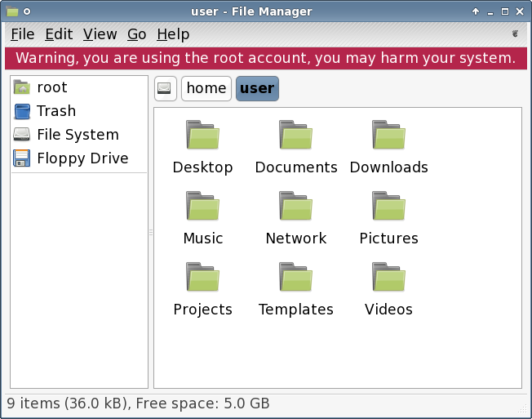Open the File menu
Viewport: 532px width, 419px height.
(x=22, y=34)
